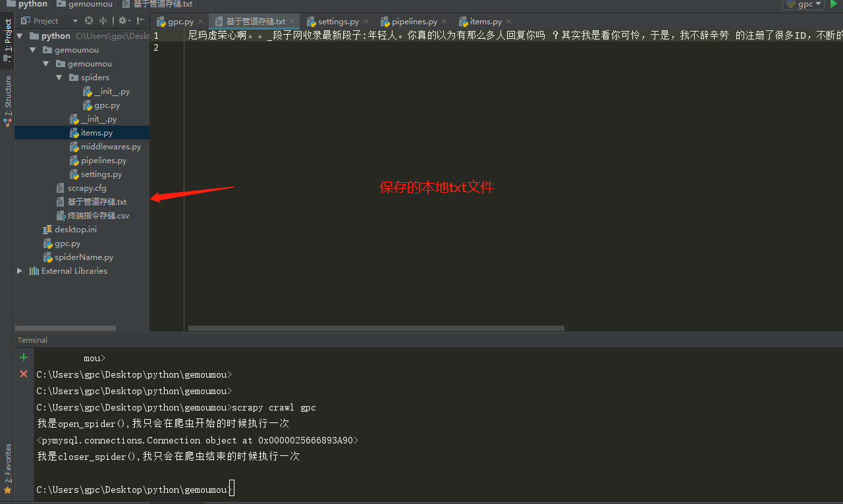843x504 pixels.
Task: Close the settings.py editor tab
Action: click(366, 22)
